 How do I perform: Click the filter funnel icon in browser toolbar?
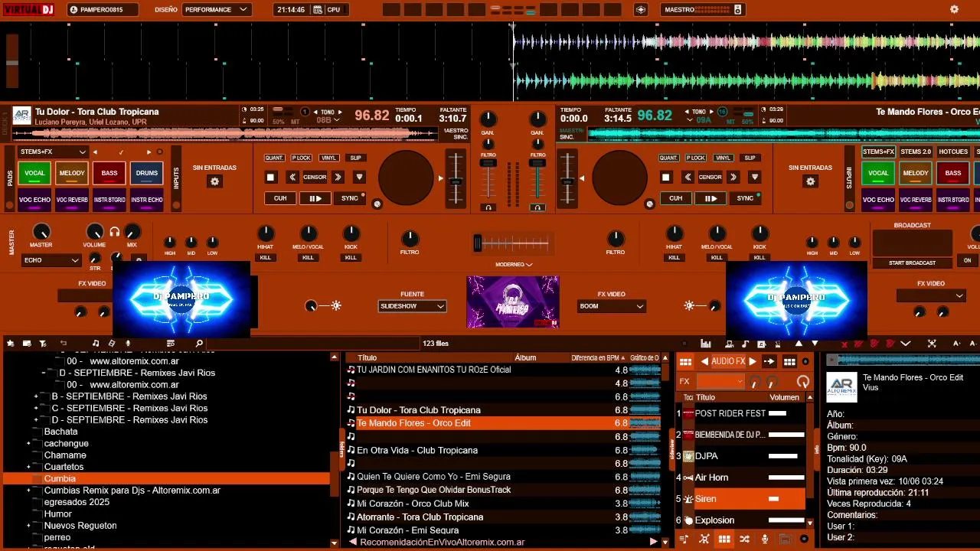click(43, 344)
